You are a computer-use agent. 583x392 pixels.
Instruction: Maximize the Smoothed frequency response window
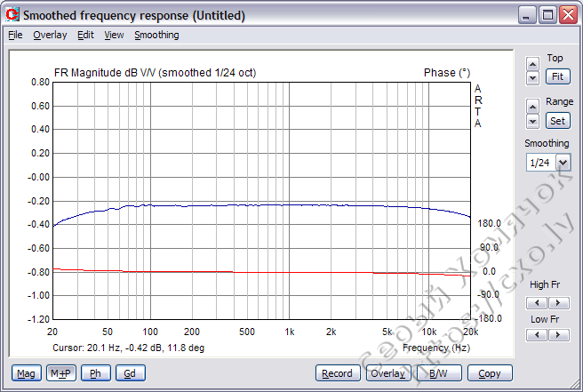pyautogui.click(x=547, y=15)
